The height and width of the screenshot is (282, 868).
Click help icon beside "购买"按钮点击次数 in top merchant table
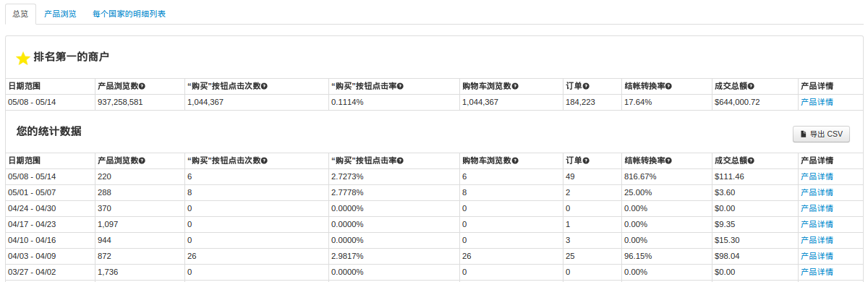click(x=264, y=86)
